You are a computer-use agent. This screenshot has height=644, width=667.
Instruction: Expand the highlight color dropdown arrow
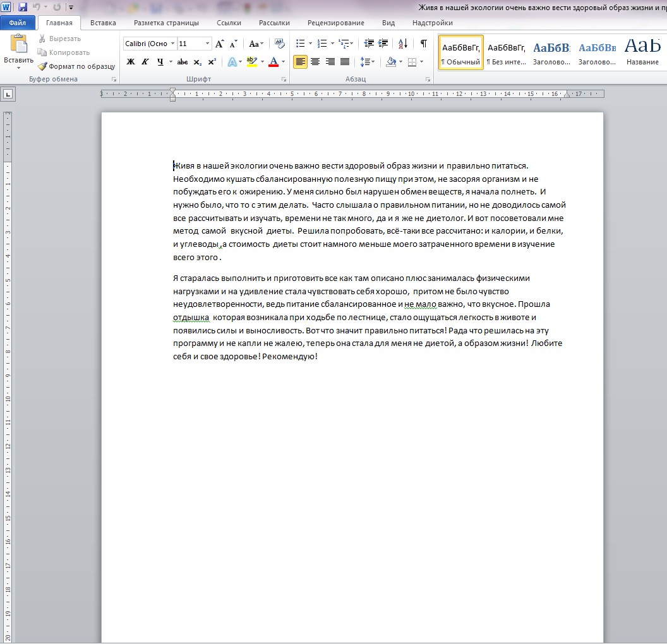(x=263, y=62)
